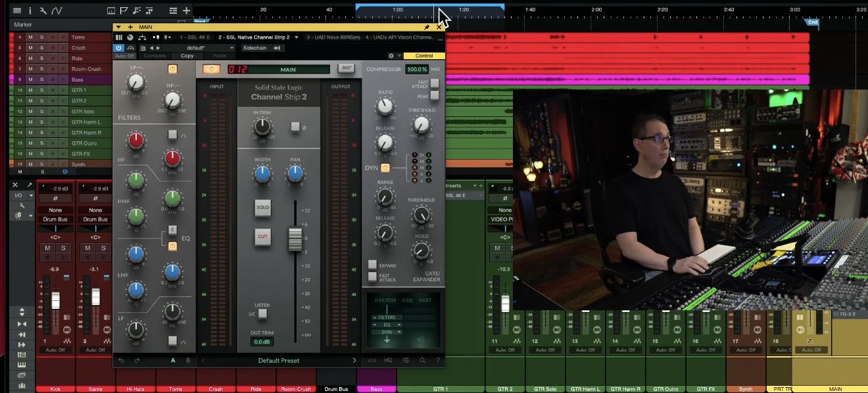
Task: Click the preset file icon
Action: [143, 48]
